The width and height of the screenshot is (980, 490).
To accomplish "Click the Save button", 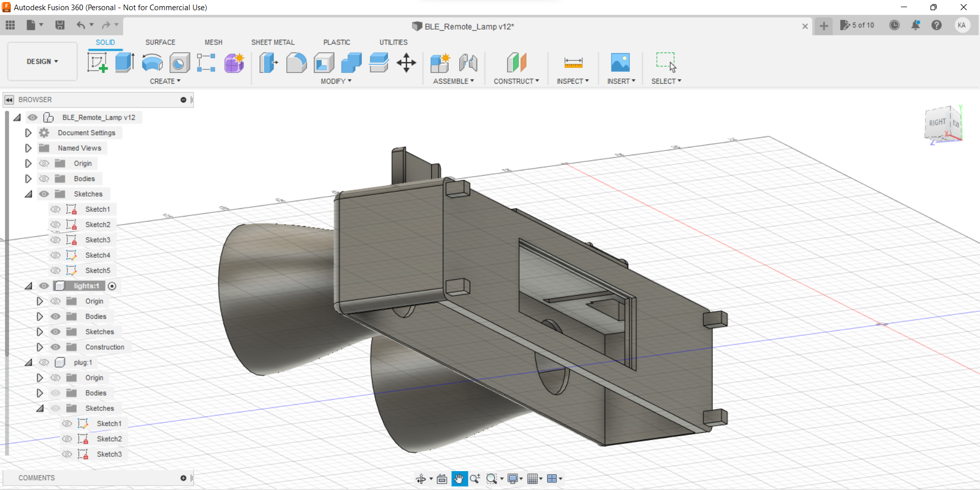I will pos(60,25).
